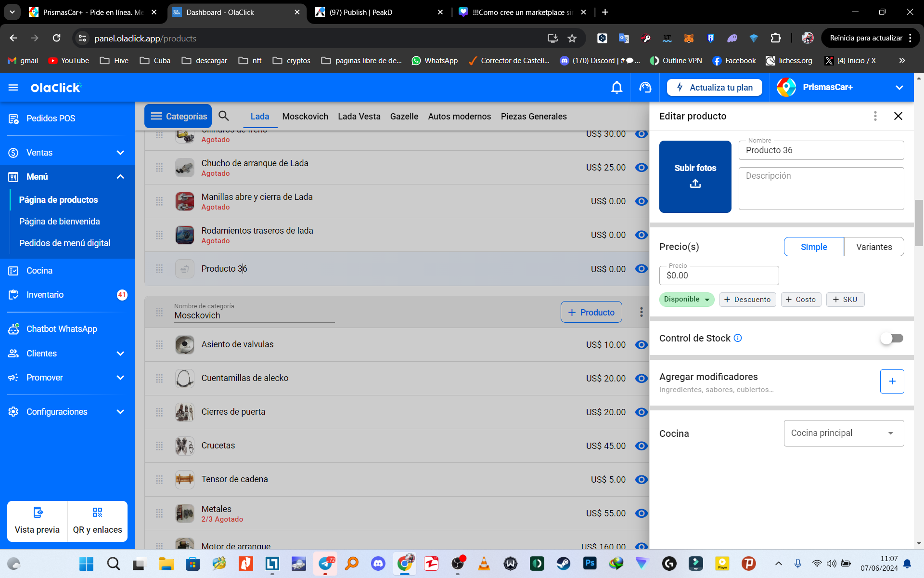Screen dimensions: 924x578
Task: Switch to the Lada Vesta category tab
Action: (x=359, y=117)
